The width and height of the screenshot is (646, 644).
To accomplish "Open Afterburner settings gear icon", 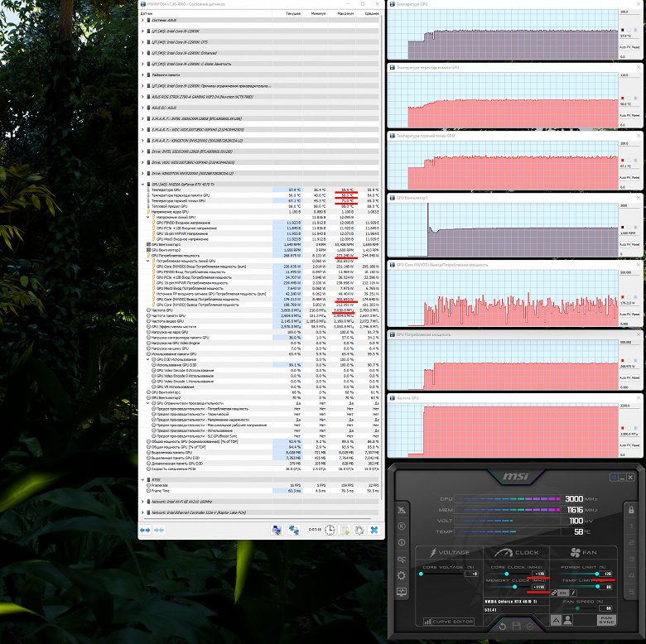I will pos(402,575).
